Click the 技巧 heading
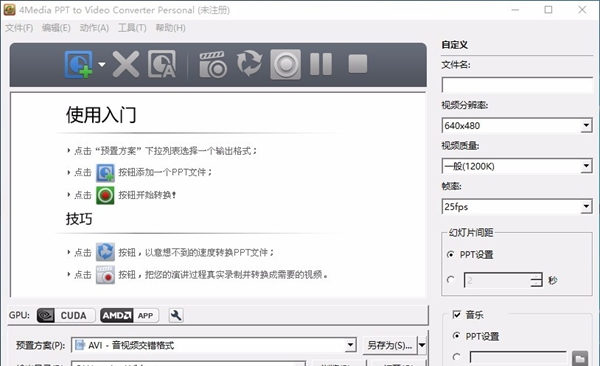 79,219
